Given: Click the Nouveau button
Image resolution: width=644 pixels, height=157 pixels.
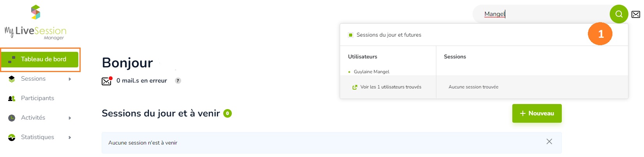Looking at the screenshot, I should [x=537, y=113].
